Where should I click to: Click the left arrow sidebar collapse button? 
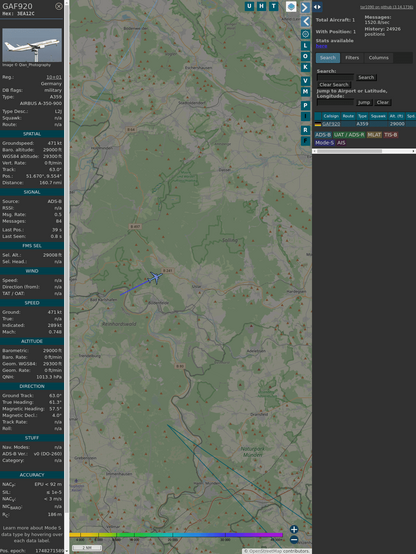(305, 21)
